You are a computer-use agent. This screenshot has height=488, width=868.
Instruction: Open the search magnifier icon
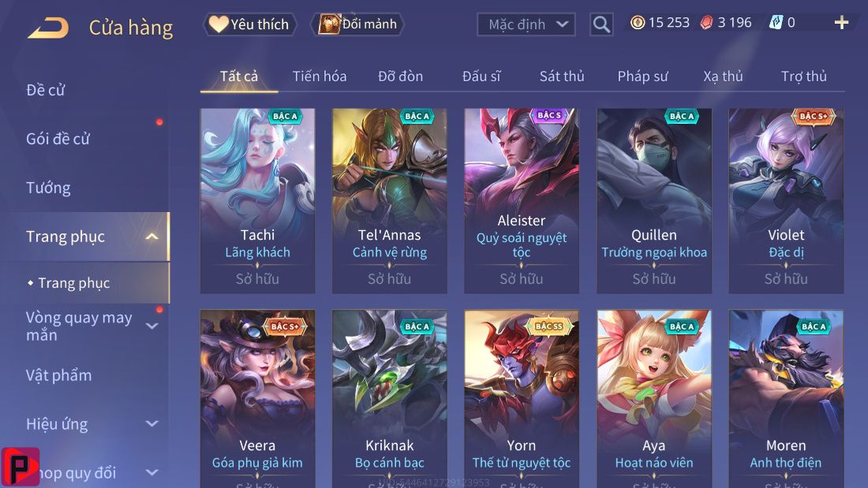pyautogui.click(x=601, y=24)
